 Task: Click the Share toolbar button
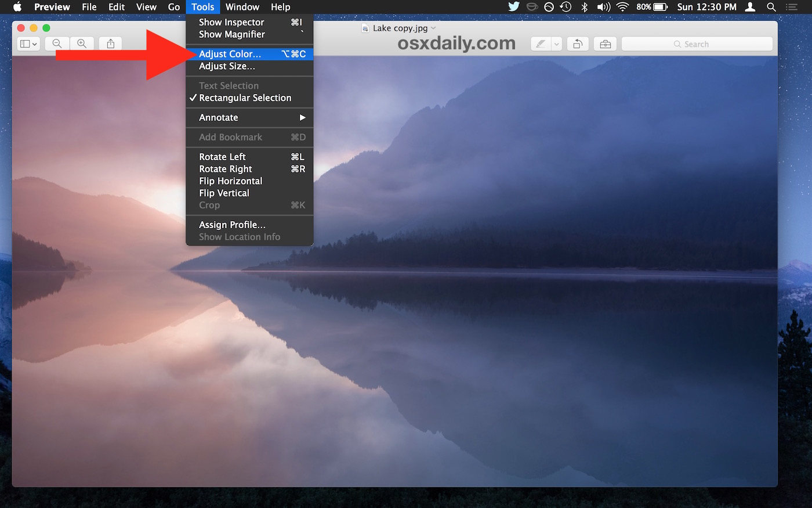(x=111, y=44)
